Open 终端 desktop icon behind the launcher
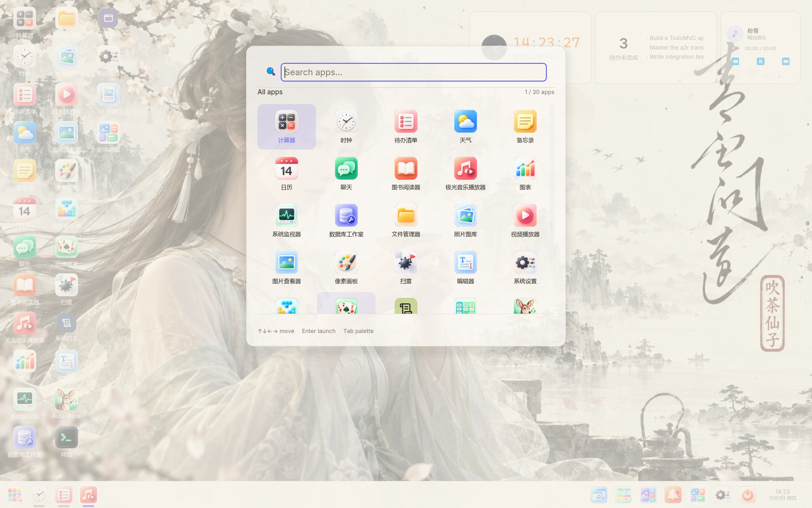Image resolution: width=812 pixels, height=508 pixels. pyautogui.click(x=66, y=442)
